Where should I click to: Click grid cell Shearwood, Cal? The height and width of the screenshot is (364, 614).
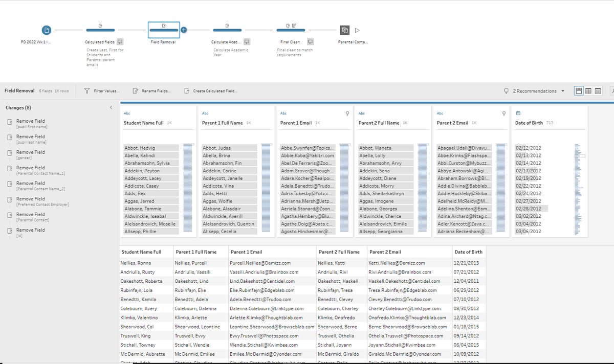pyautogui.click(x=146, y=327)
